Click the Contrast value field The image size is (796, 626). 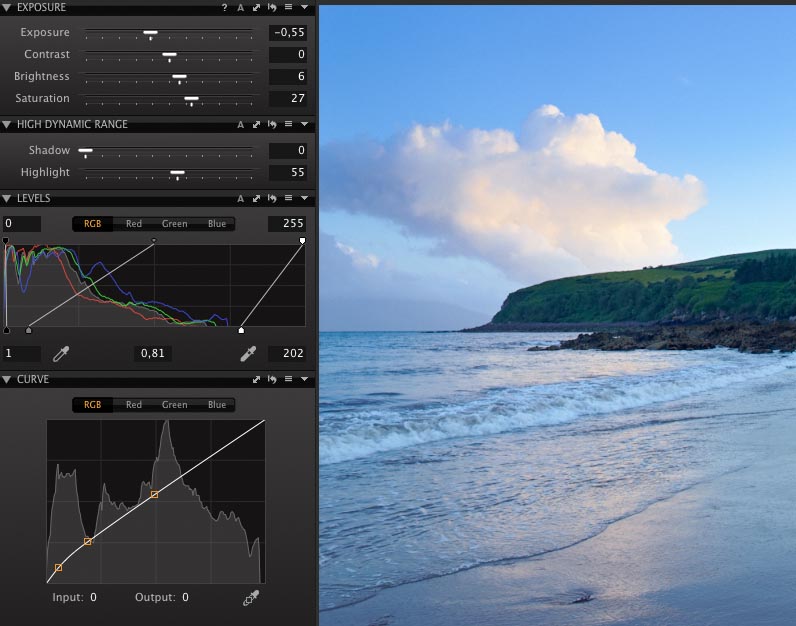tap(288, 54)
